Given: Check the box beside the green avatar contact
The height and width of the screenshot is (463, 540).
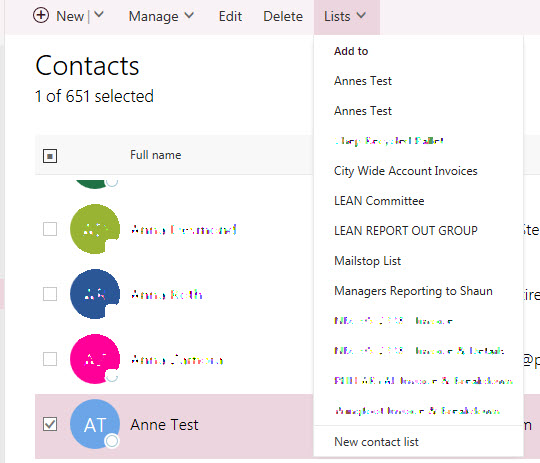Looking at the screenshot, I should [x=50, y=229].
